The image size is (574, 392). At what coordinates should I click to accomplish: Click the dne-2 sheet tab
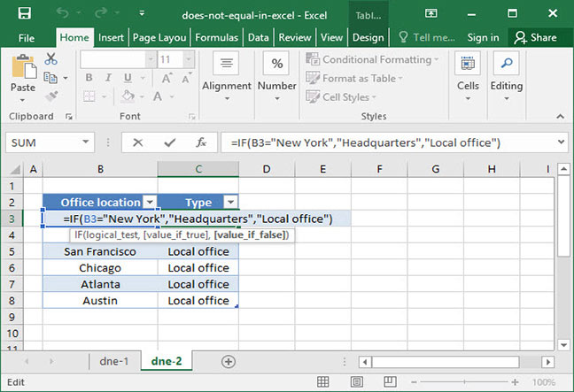167,361
